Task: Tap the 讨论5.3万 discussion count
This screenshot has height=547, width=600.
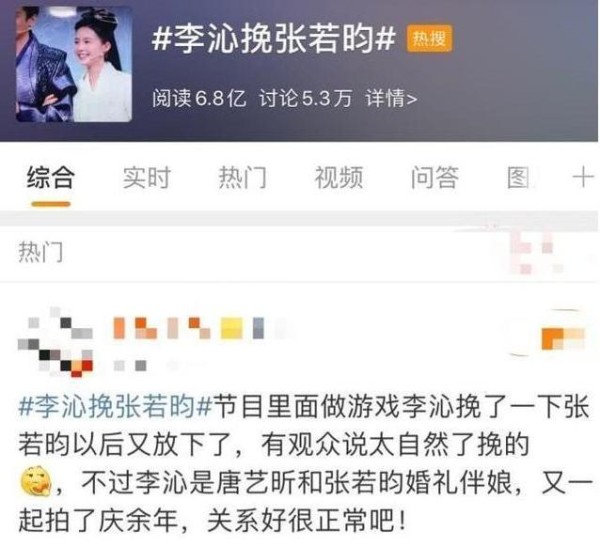Action: click(305, 99)
